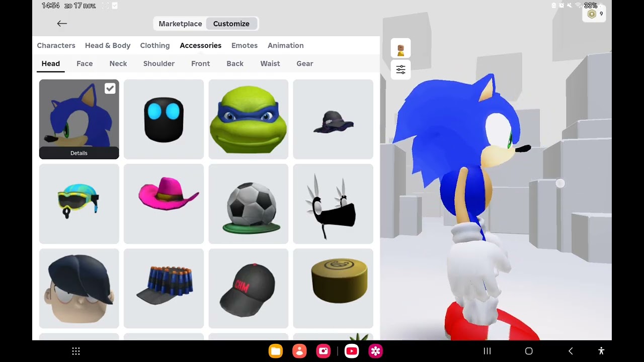Select the Head accessory sub-tab
Screen dimensions: 644x362
tap(51, 63)
